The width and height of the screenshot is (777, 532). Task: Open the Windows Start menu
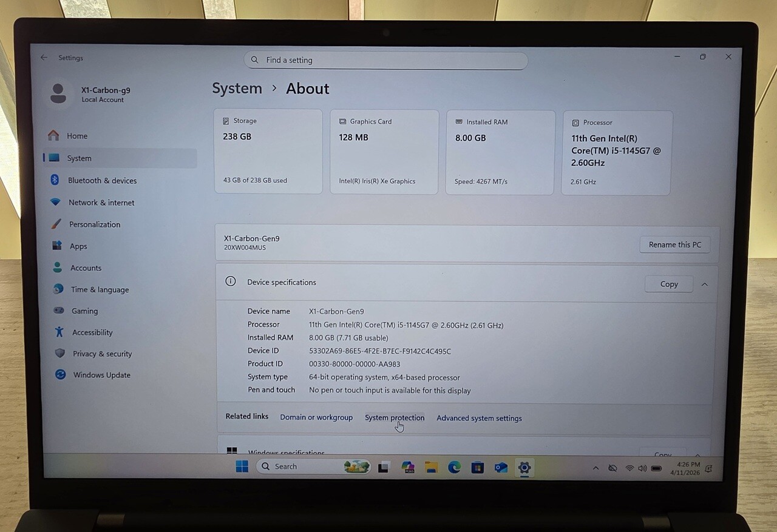(242, 466)
